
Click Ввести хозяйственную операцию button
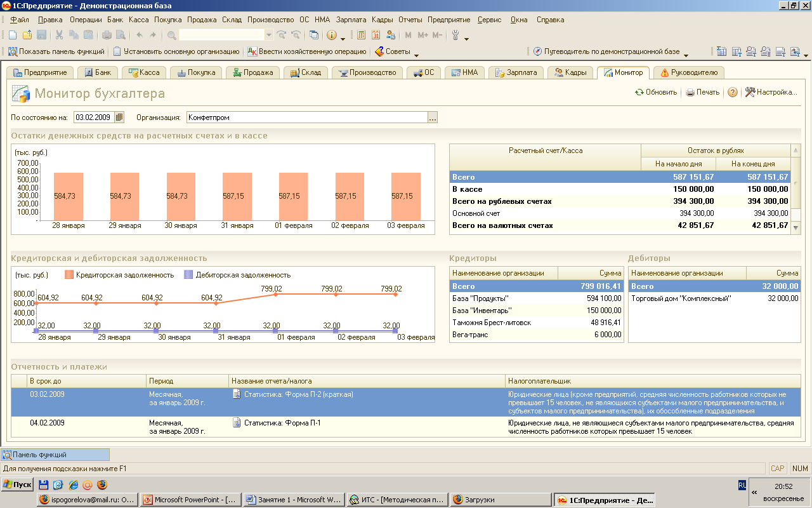307,51
